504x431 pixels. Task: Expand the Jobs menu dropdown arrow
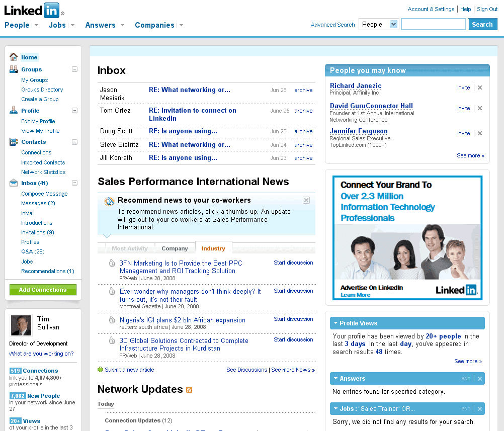pos(72,25)
